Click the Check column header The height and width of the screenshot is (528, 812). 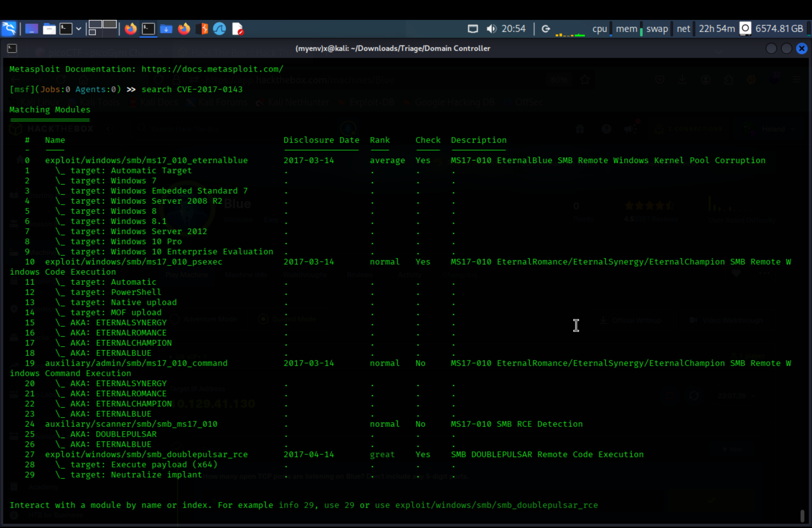coord(428,140)
